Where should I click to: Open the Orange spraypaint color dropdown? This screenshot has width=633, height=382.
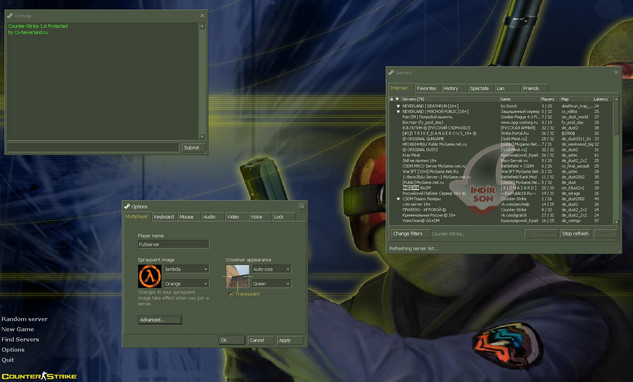pyautogui.click(x=186, y=283)
